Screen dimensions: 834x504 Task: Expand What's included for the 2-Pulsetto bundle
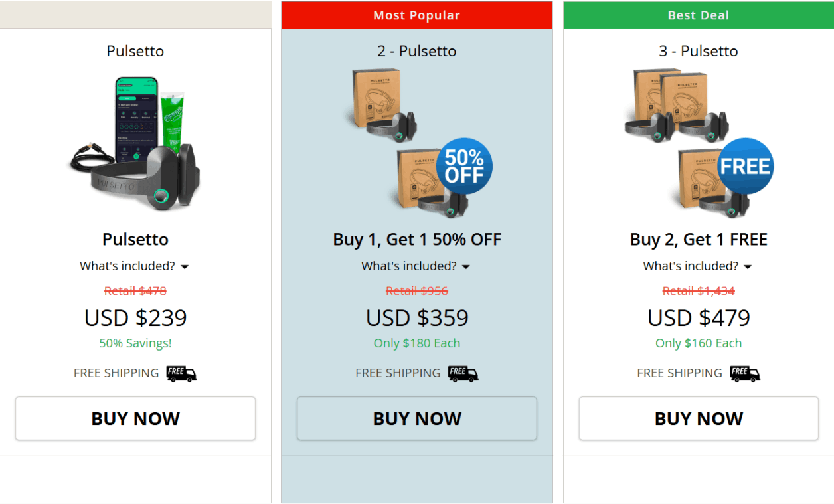[x=416, y=266]
